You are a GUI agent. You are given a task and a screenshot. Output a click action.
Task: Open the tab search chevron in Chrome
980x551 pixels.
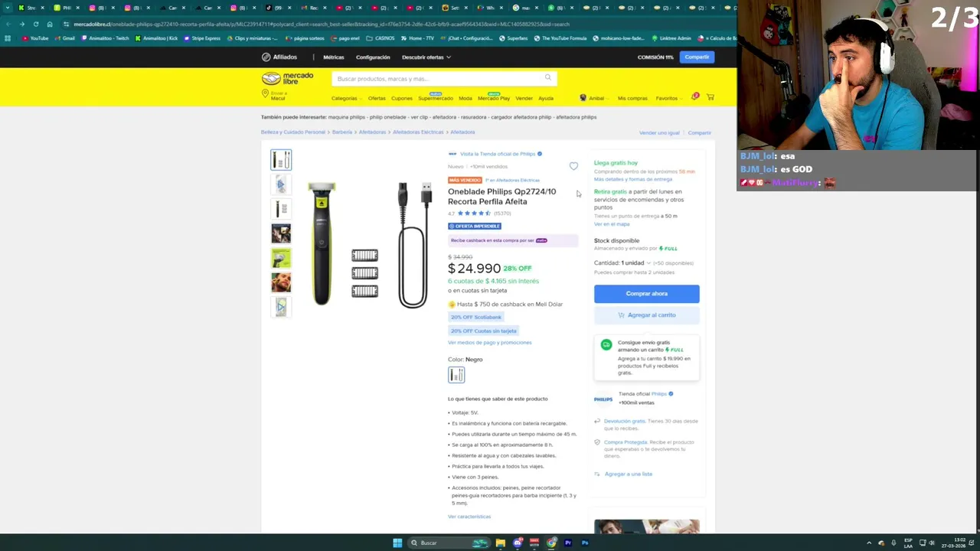[8, 8]
